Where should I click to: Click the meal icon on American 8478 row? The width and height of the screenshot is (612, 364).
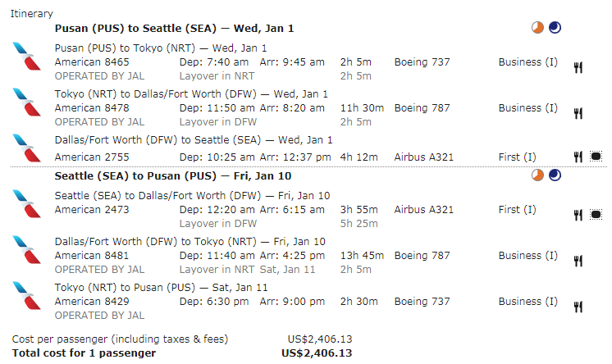tap(578, 113)
